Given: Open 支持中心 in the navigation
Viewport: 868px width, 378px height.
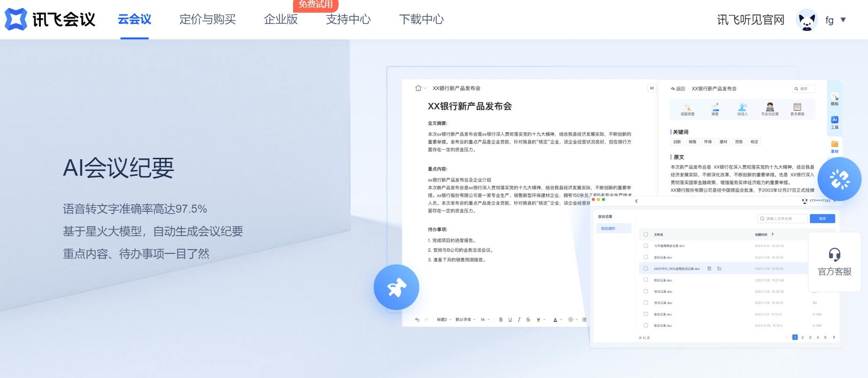Looking at the screenshot, I should pos(348,19).
